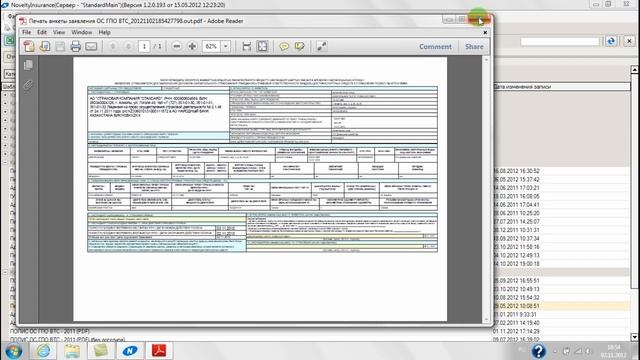Select row dated 14.06.2011 17:03:21
Screen dimensions: 640x360
517,188
